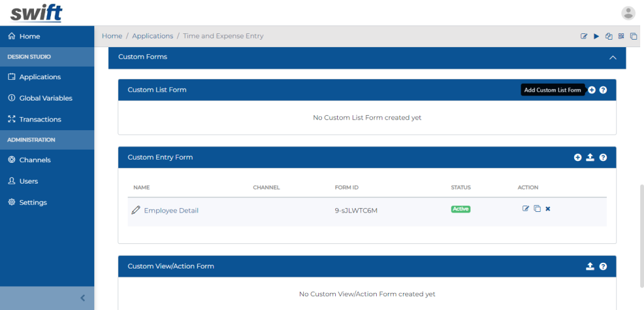
Task: Open help for Custom List Form
Action: coord(603,90)
